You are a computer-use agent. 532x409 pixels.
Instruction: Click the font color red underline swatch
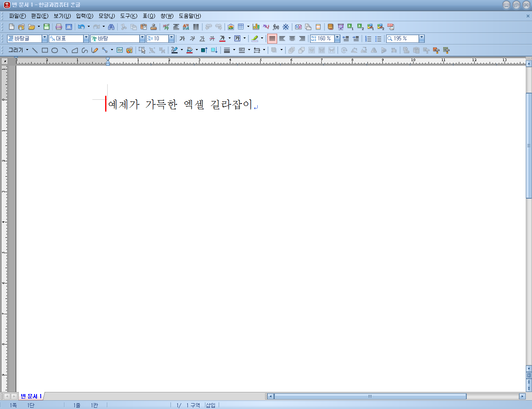[x=222, y=38]
